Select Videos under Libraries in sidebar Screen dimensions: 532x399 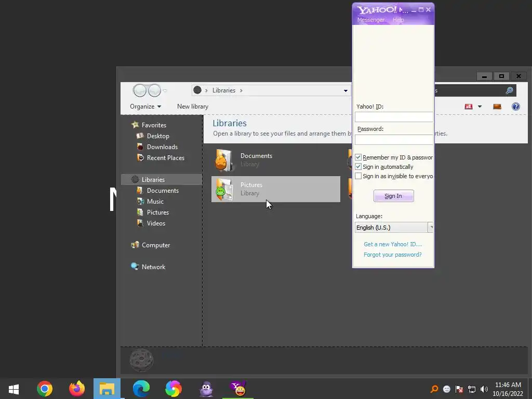click(156, 223)
